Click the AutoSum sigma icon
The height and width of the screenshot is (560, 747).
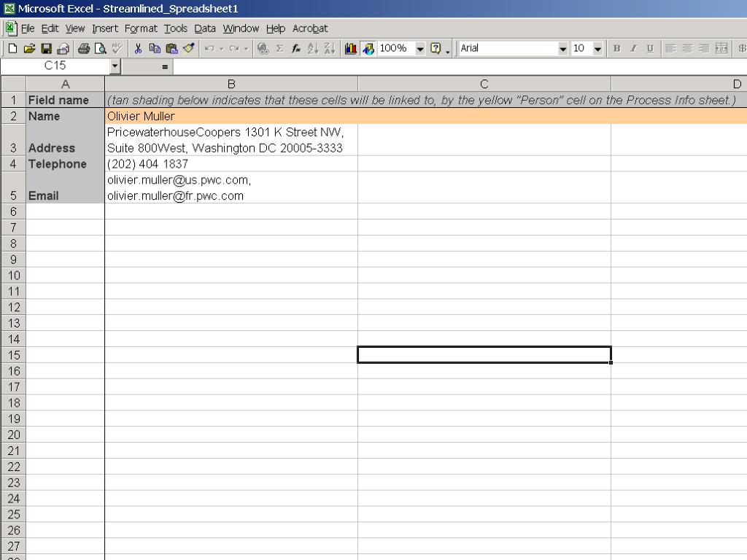[x=279, y=48]
